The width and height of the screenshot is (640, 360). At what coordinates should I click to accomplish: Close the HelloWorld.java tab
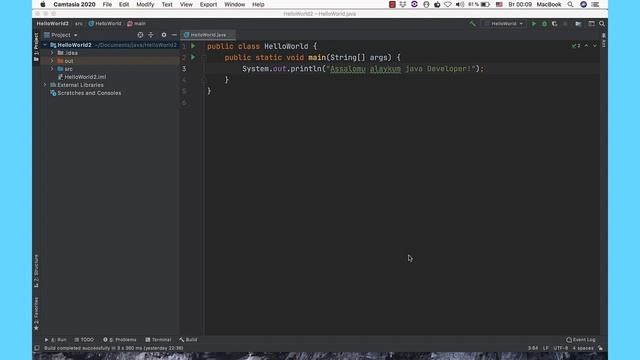231,35
